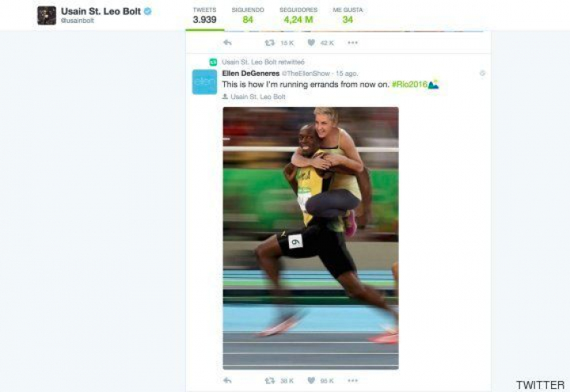Click the Ellen DeGeneres name link
The height and width of the screenshot is (392, 570).
coord(251,74)
